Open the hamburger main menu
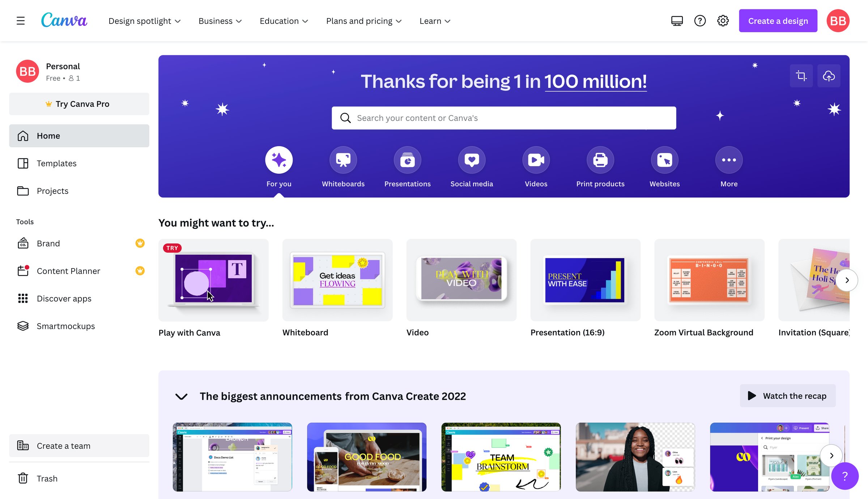Screen dimensions: 868x499 [x=21, y=21]
